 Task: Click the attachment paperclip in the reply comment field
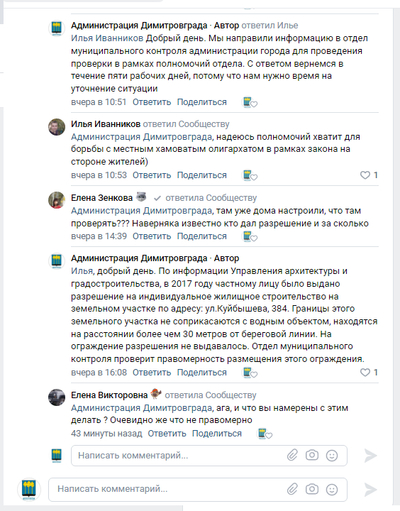click(x=292, y=455)
